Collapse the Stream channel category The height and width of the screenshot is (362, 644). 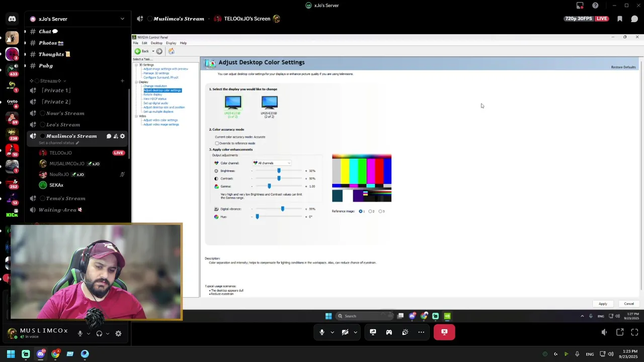coord(48,81)
